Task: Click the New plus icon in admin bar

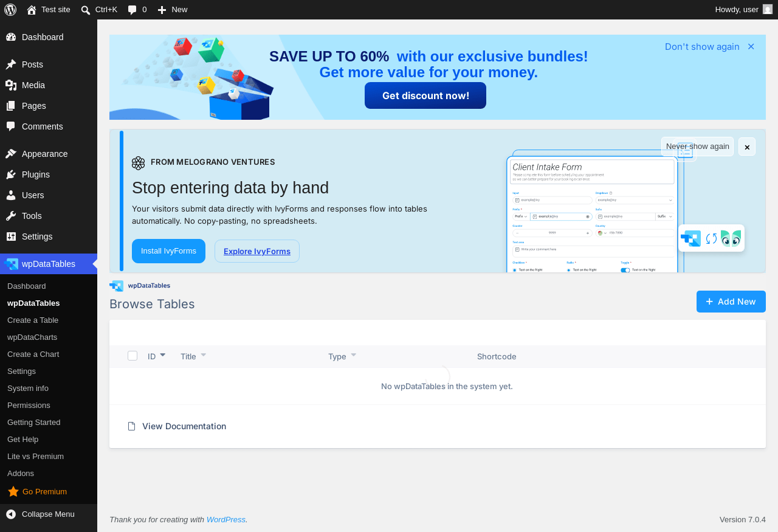Action: coord(162,10)
